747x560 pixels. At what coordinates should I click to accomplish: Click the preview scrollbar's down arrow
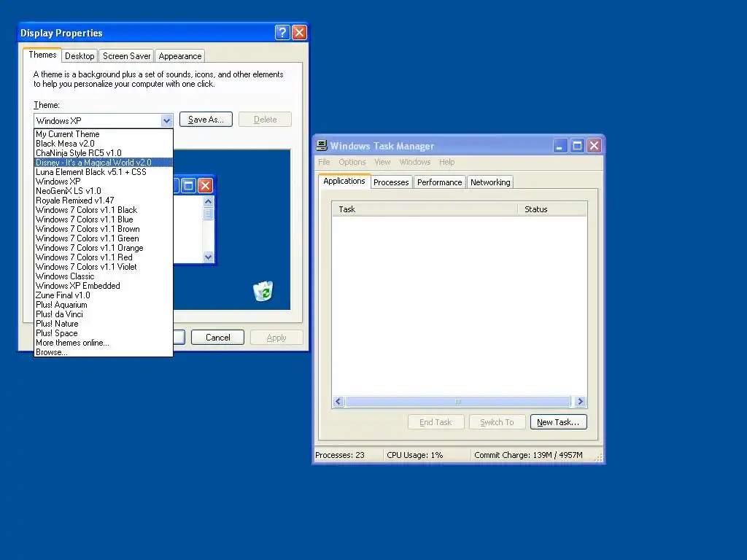(x=208, y=257)
